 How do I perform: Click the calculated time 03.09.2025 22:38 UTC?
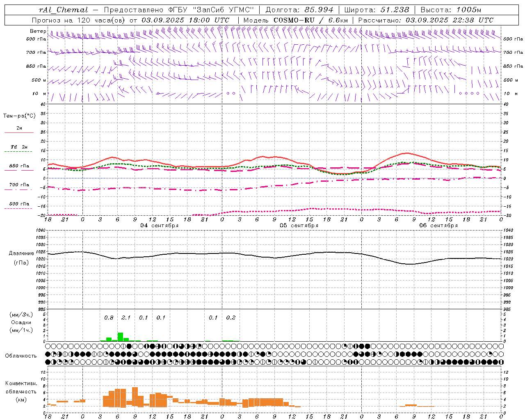(x=450, y=20)
